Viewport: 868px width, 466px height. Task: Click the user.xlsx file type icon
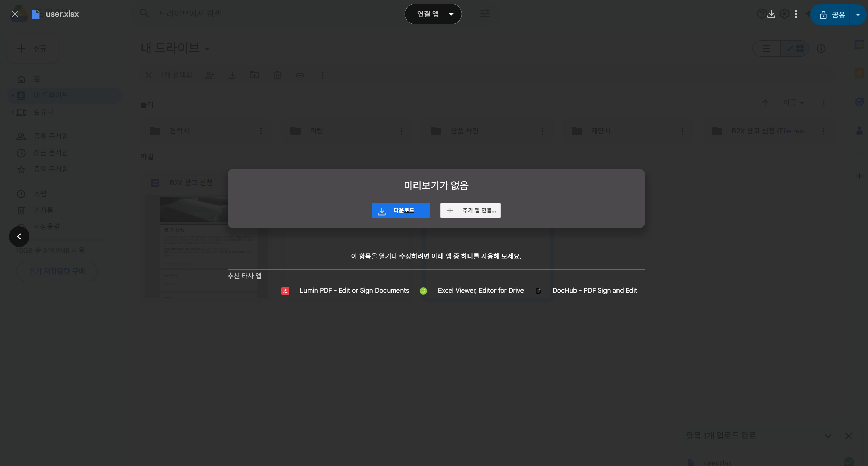click(36, 14)
